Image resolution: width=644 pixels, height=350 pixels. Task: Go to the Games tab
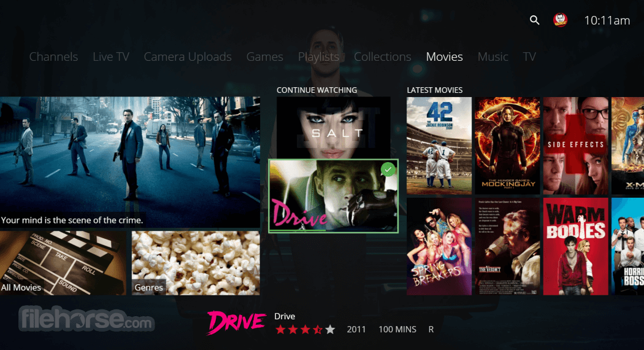(264, 56)
